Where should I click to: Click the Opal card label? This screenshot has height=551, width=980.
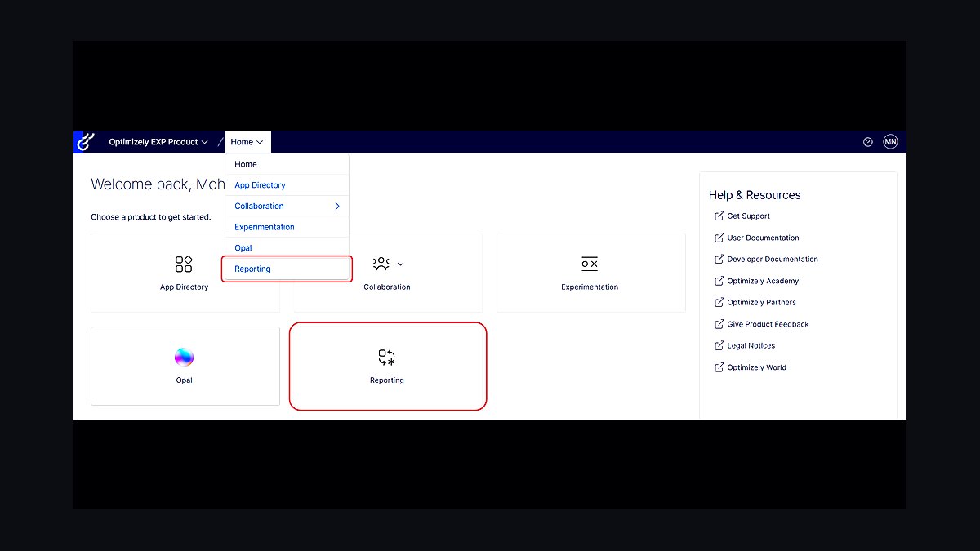(184, 380)
